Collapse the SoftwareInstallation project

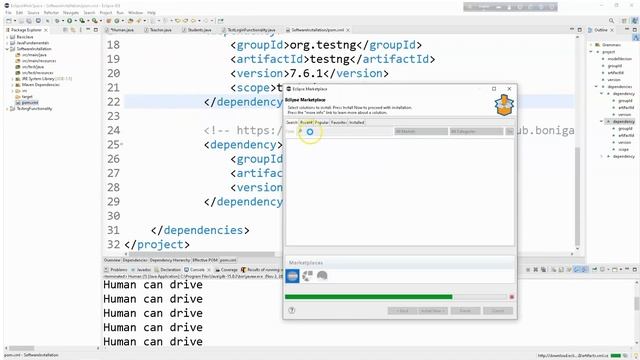[x=7, y=49]
